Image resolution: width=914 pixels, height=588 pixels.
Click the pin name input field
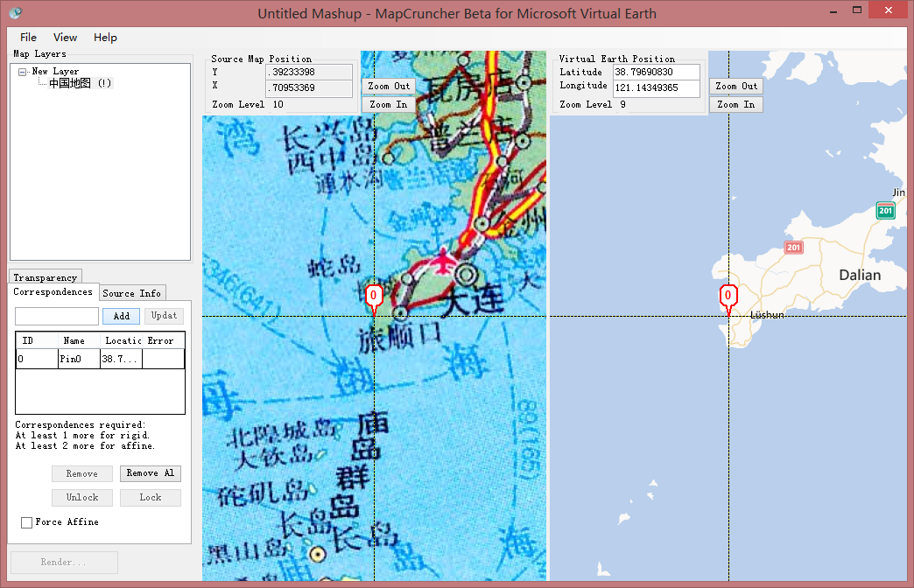point(57,317)
